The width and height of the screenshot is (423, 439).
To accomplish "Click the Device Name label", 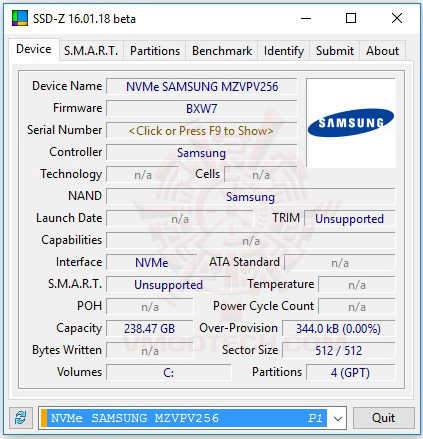I will 67,86.
